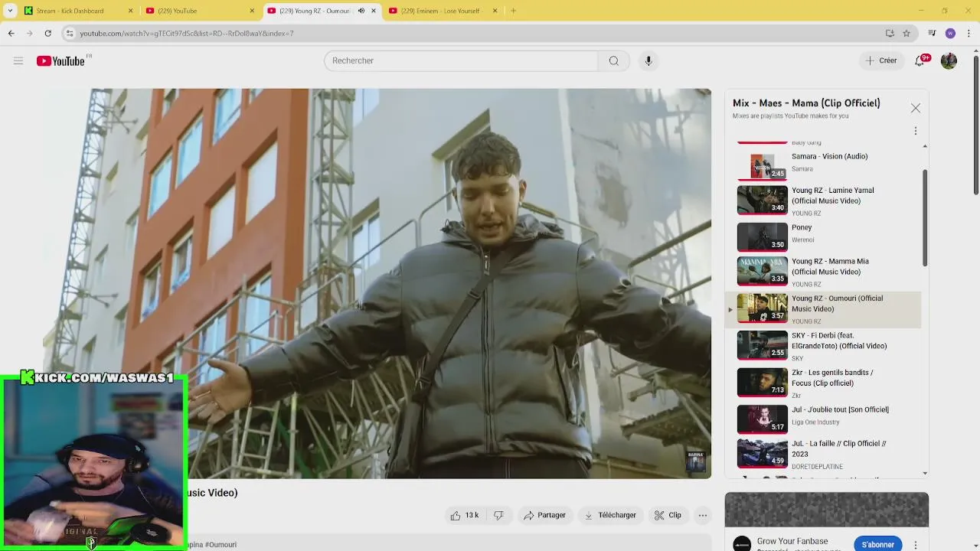Click the video player to pause
This screenshot has height=551, width=980.
click(377, 283)
